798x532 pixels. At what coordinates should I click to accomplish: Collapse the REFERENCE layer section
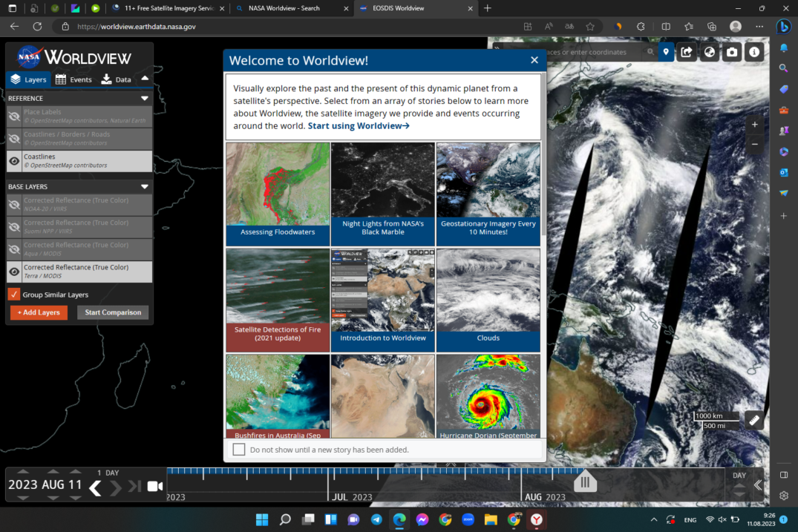[144, 97]
